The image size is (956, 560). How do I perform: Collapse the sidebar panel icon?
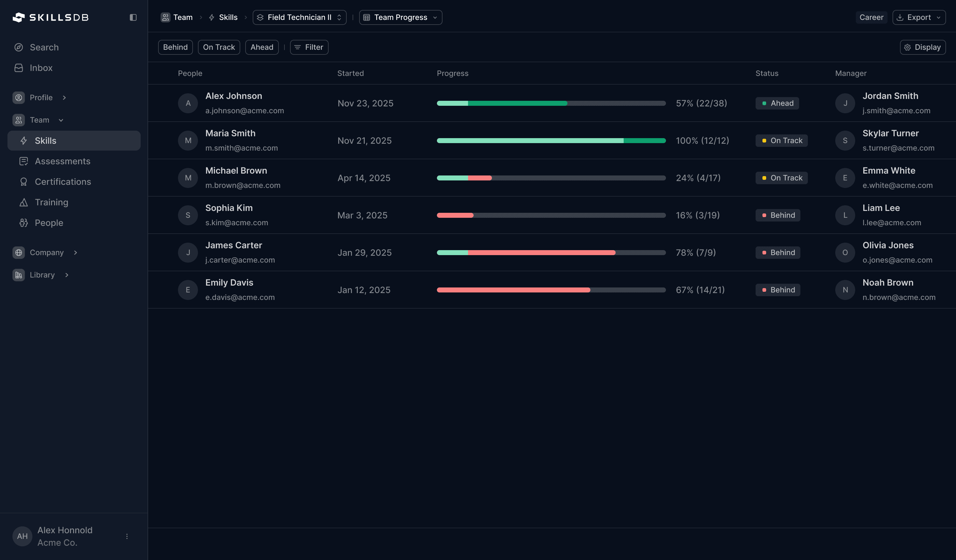[133, 17]
